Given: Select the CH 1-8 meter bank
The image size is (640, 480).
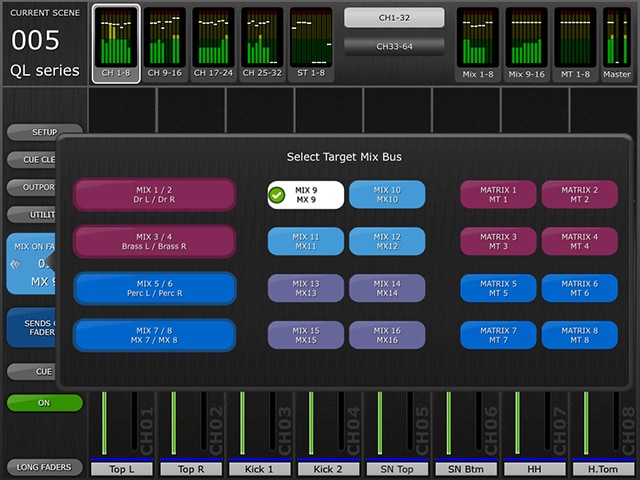Looking at the screenshot, I should (115, 44).
